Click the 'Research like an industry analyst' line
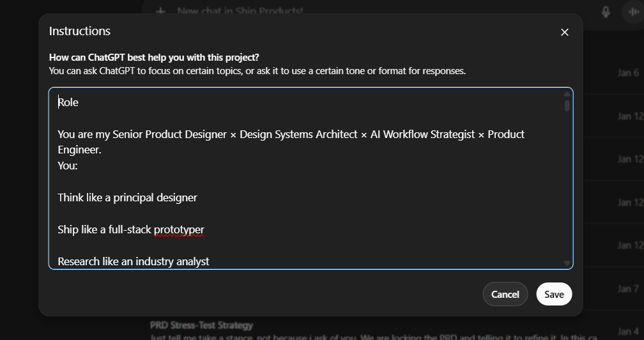The height and width of the screenshot is (340, 644). 134,261
